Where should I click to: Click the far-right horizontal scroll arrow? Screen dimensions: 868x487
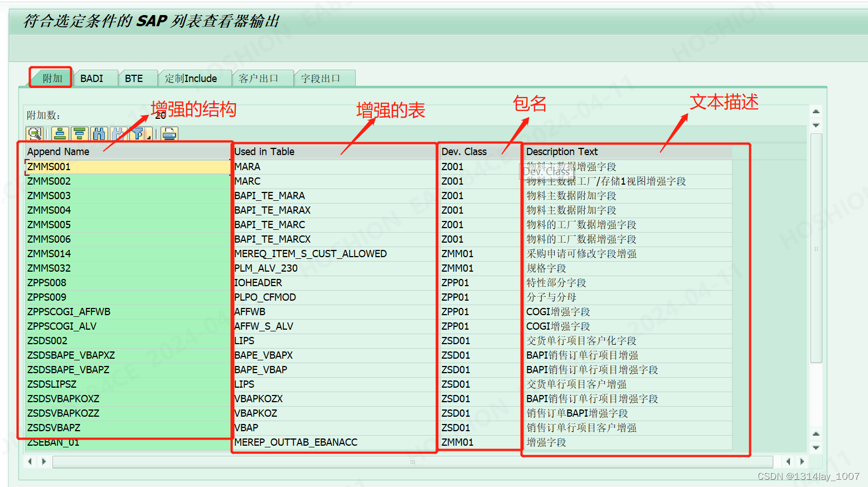pos(802,461)
